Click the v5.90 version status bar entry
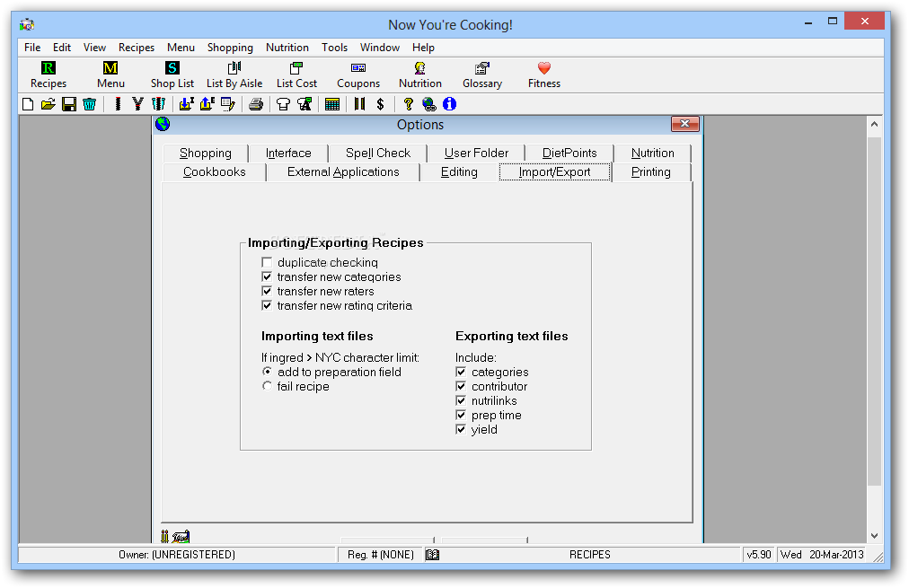This screenshot has width=909, height=588. 759,555
